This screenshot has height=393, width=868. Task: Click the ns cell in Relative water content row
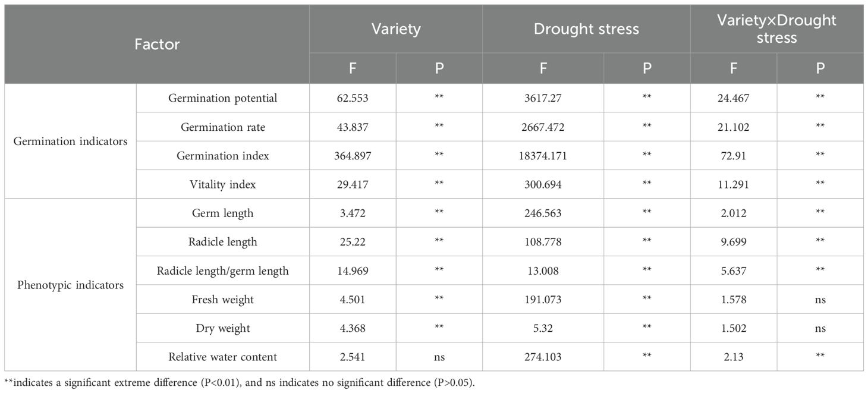439,357
